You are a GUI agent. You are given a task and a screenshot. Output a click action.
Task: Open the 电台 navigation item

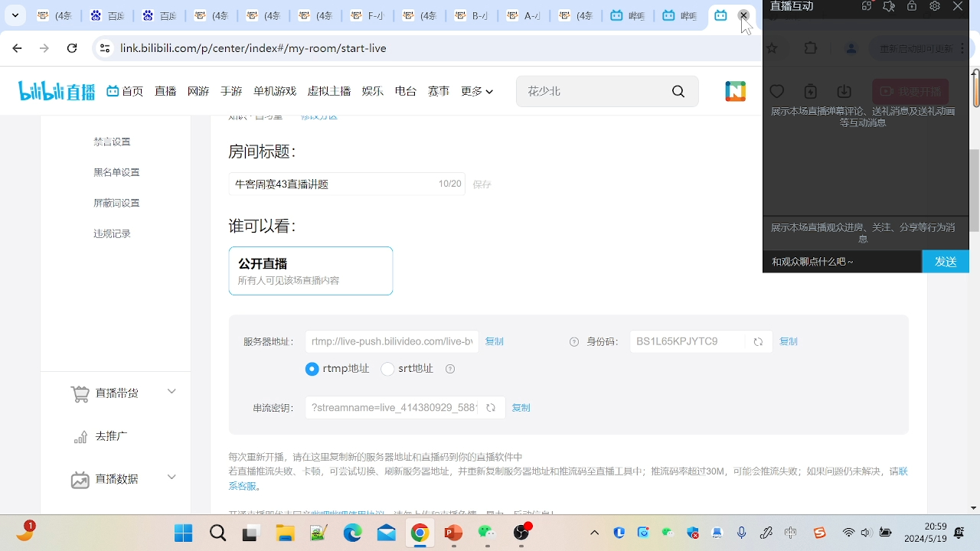tap(406, 91)
